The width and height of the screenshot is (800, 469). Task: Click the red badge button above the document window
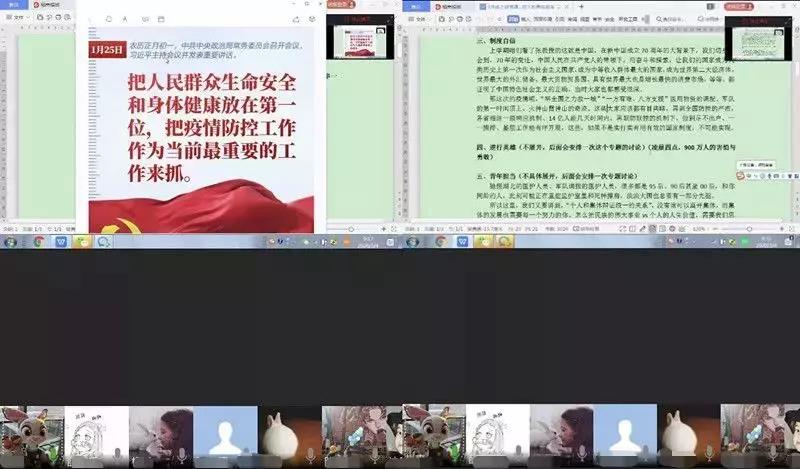click(x=739, y=7)
